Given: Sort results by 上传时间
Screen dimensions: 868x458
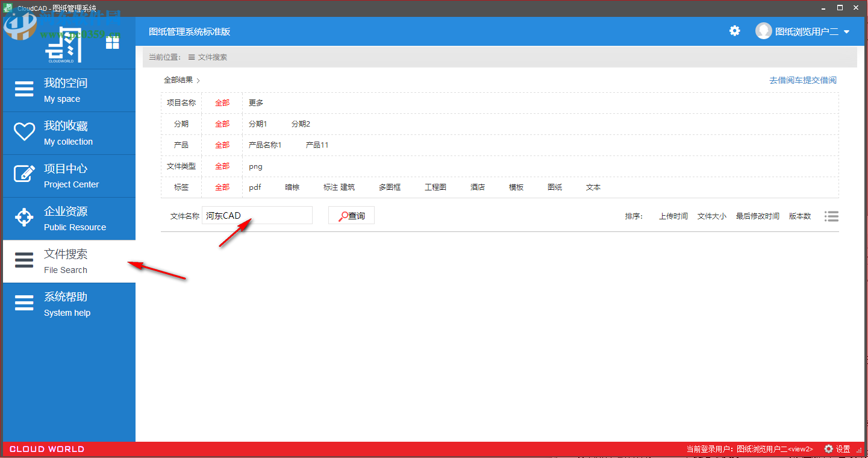Looking at the screenshot, I should (x=673, y=215).
